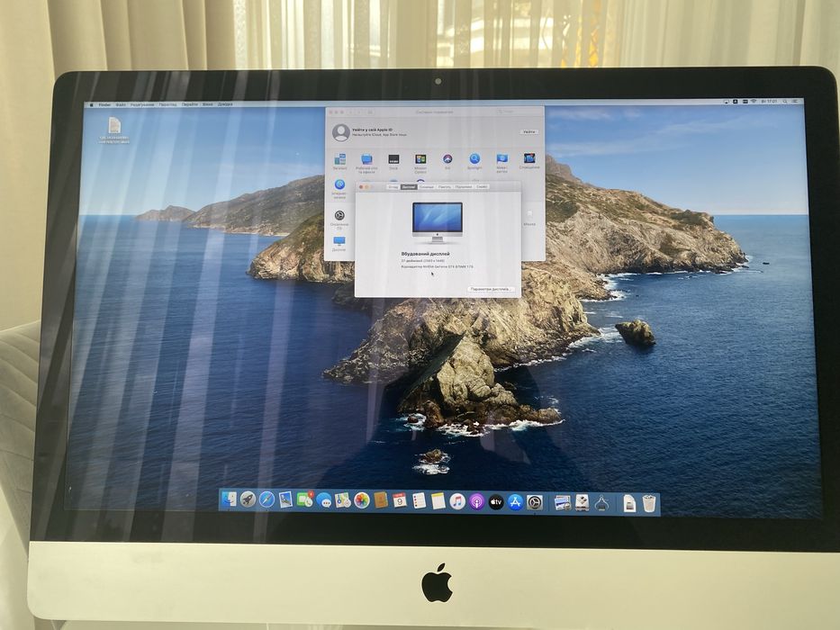The height and width of the screenshot is (630, 840).
Task: Click show-all grid button in System Preferences
Action: click(x=370, y=112)
